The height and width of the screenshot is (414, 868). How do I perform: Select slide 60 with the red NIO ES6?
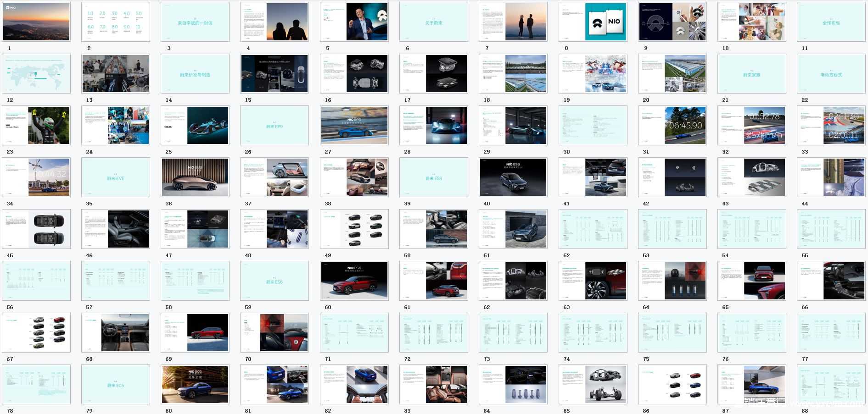354,281
